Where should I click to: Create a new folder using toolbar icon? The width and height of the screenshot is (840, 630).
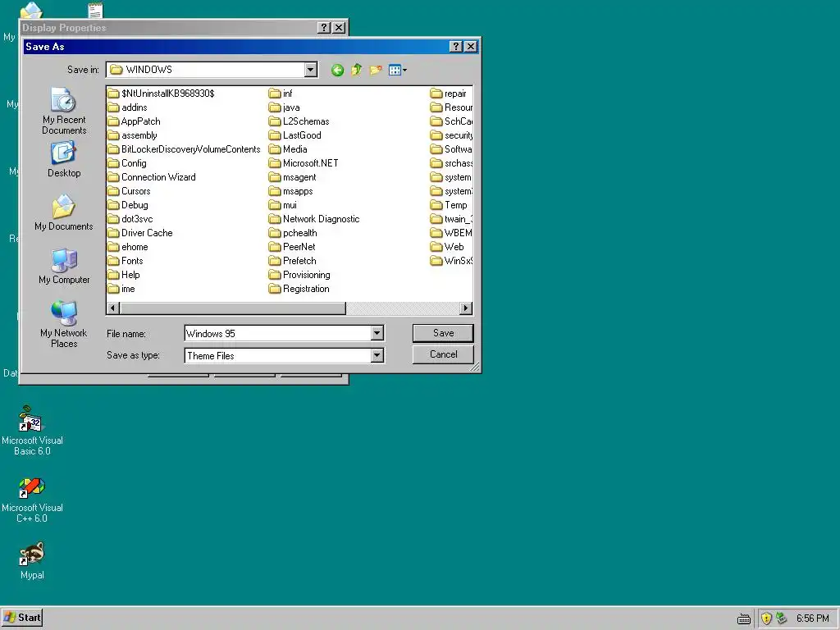click(376, 70)
